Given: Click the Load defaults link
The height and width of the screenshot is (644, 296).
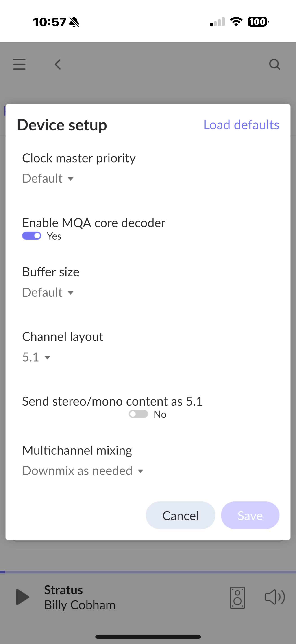Looking at the screenshot, I should pyautogui.click(x=241, y=125).
